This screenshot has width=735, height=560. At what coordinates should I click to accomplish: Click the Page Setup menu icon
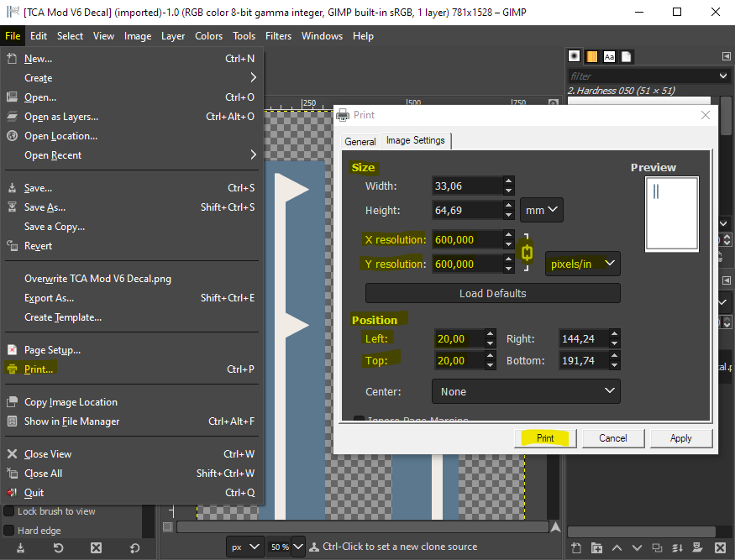[x=13, y=350]
